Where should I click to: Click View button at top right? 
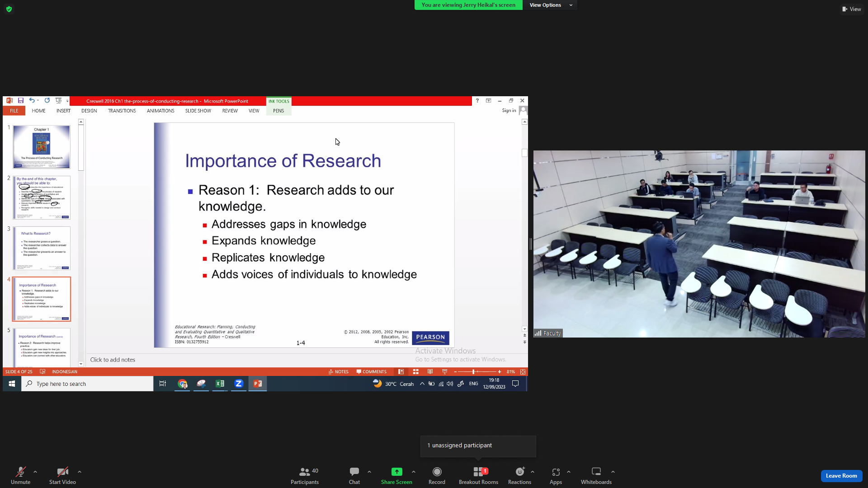tap(851, 9)
